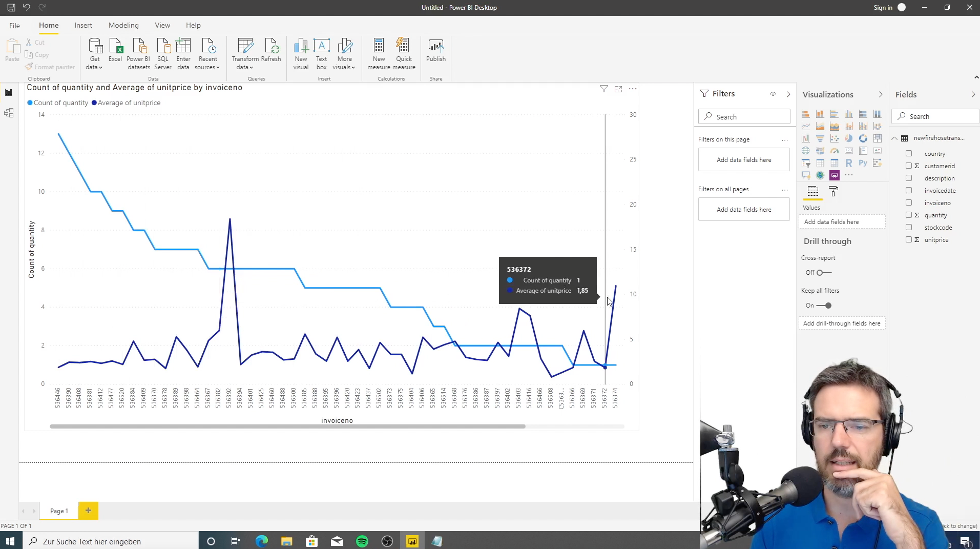The image size is (980, 549).
Task: Enter focus mode for the chart
Action: click(x=618, y=89)
